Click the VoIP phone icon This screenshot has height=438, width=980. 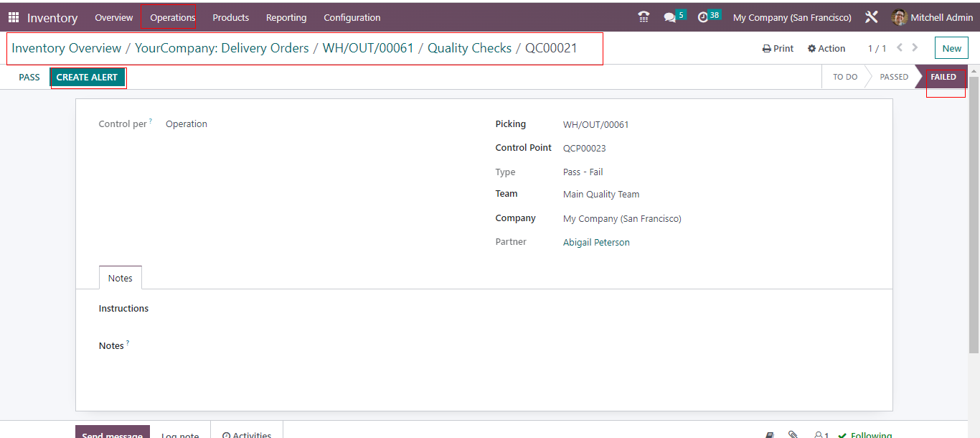click(644, 17)
